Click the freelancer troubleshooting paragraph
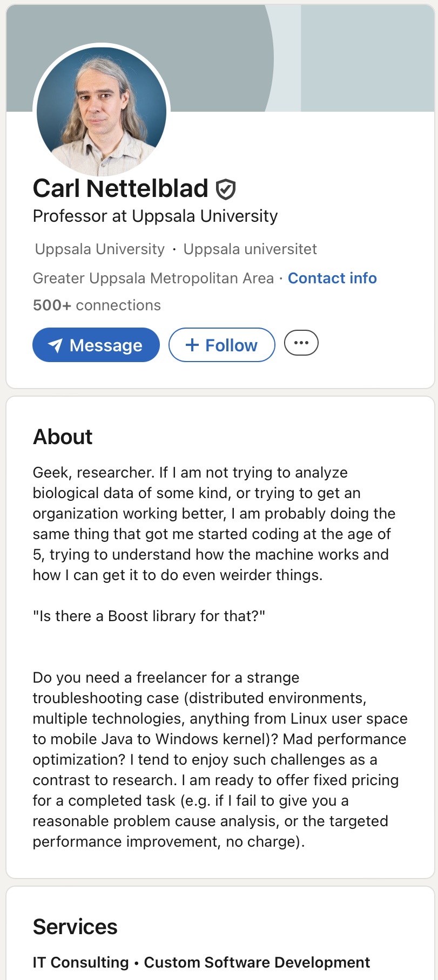Screen dimensions: 438x980 [216, 759]
